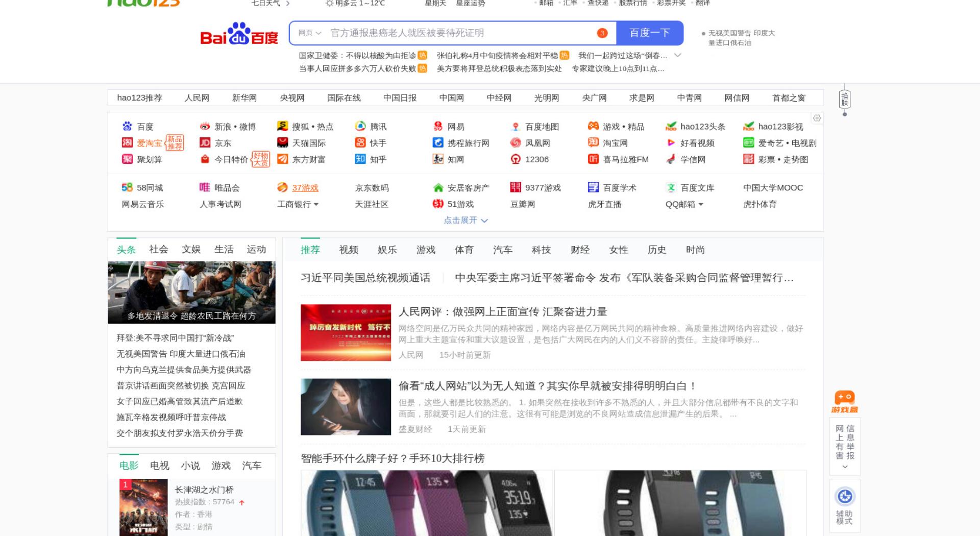Viewport: 980px width, 536px height.
Task: Open 携程旅行网 icon
Action: (438, 142)
